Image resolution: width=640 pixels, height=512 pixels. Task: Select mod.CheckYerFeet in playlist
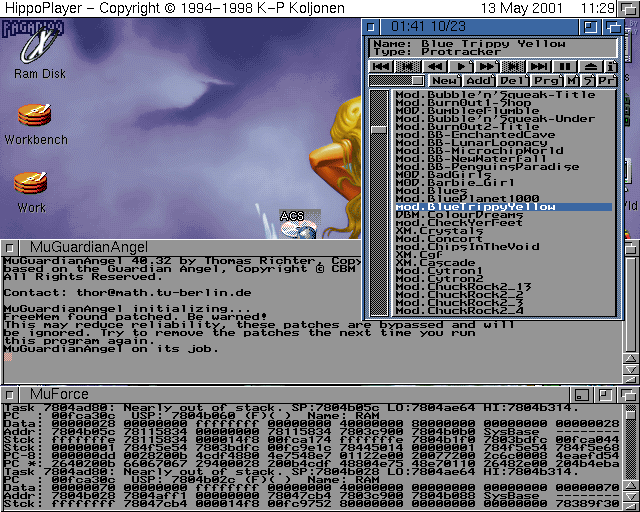point(504,223)
